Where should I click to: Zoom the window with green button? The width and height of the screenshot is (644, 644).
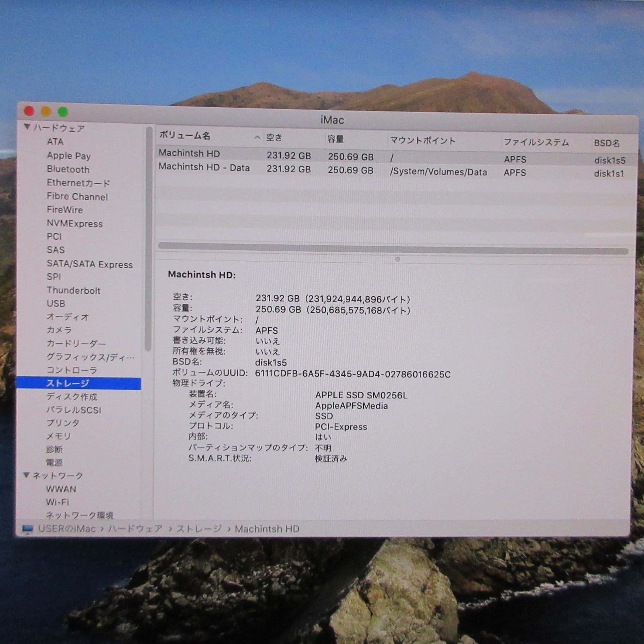63,112
